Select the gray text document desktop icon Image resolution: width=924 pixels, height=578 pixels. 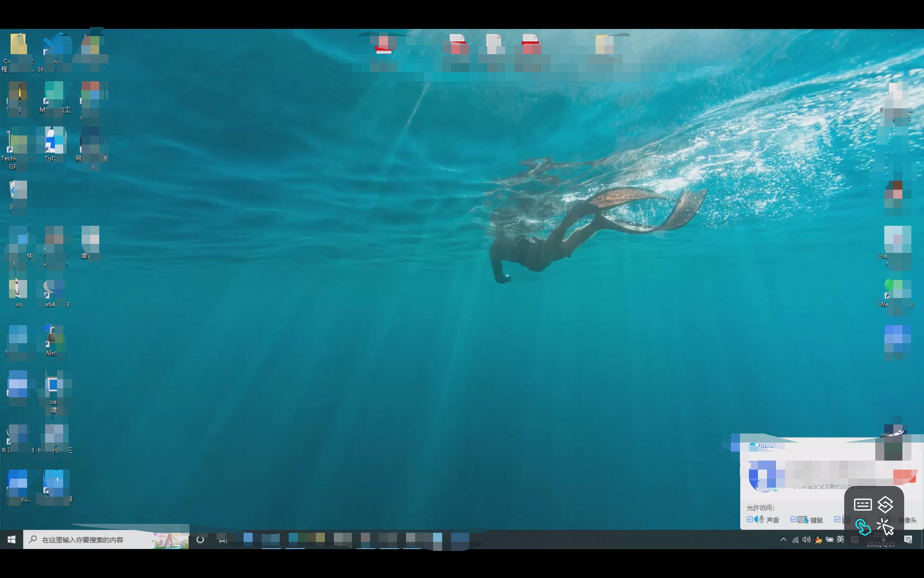click(493, 44)
